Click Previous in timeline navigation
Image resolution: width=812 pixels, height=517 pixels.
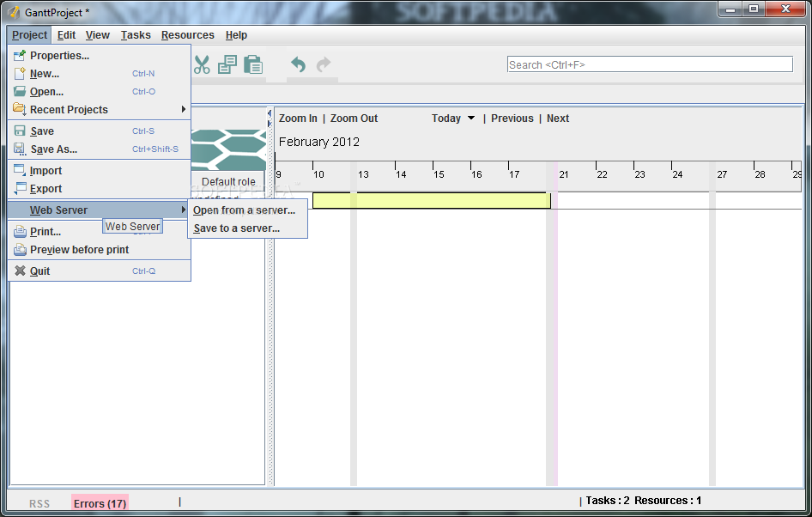click(x=512, y=119)
